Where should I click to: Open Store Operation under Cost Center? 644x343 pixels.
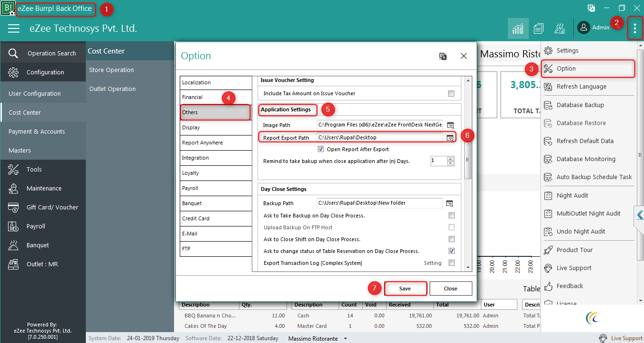coord(111,70)
